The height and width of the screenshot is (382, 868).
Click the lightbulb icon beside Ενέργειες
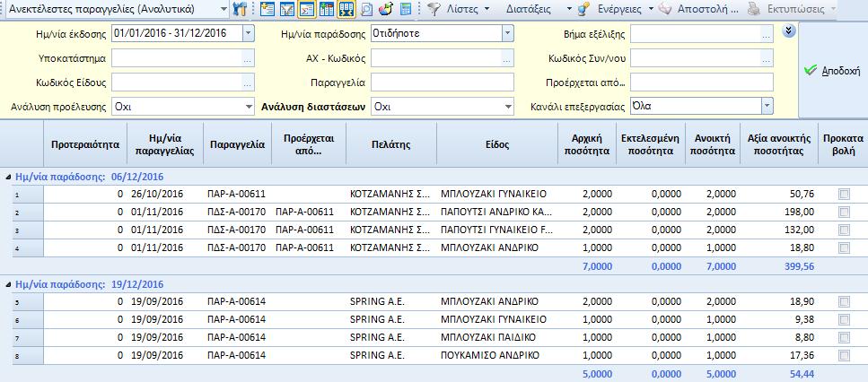583,9
